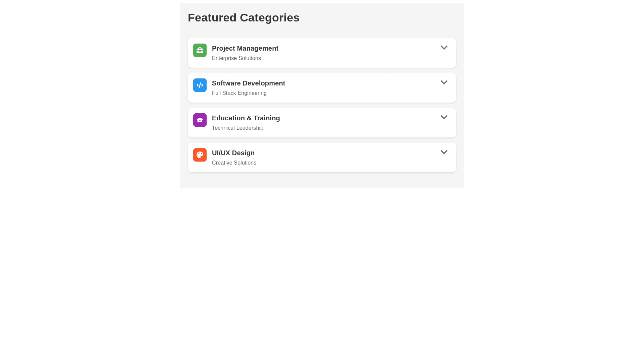Expand the Project Management category chevron
The height and width of the screenshot is (362, 644).
pos(444,48)
